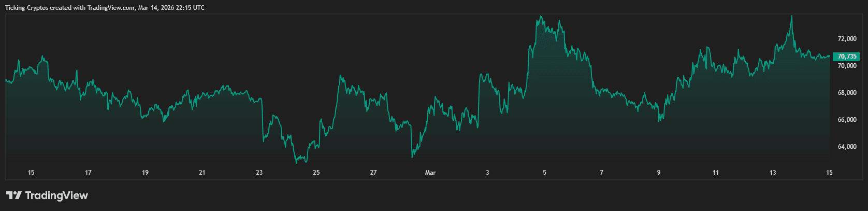Click the TradingView wordmark text
The image size is (868, 211).
click(56, 195)
